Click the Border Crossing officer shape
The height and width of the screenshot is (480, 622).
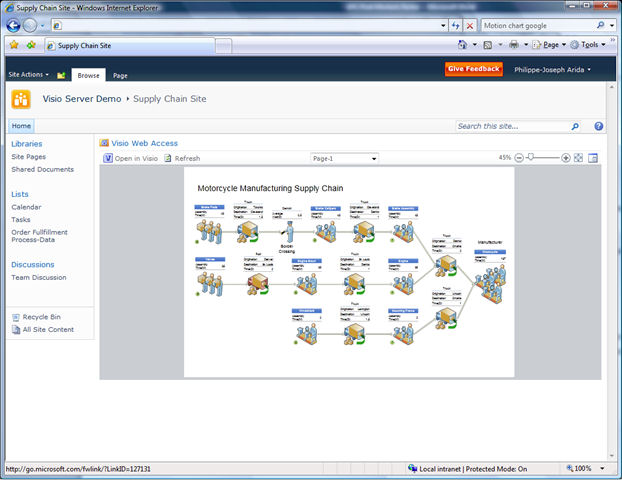click(289, 232)
